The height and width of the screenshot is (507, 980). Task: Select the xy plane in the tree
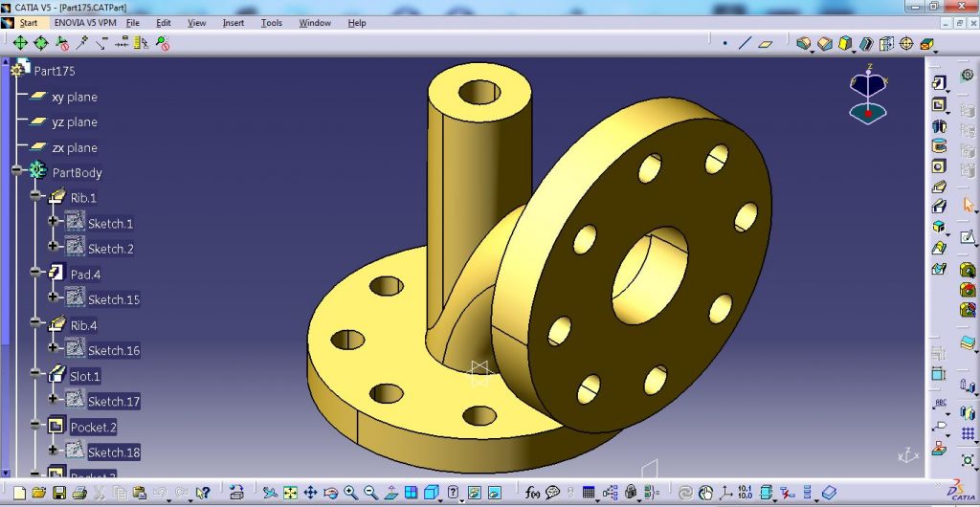(75, 98)
